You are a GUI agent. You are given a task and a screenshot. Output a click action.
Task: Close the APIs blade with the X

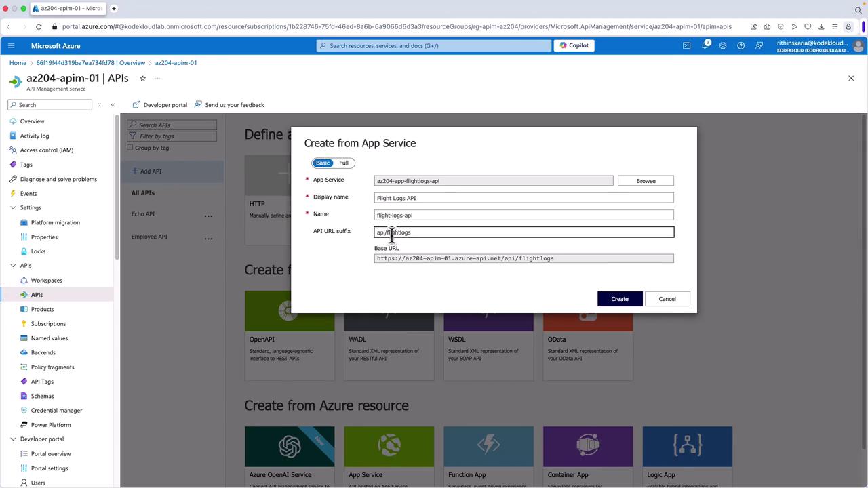tap(851, 79)
